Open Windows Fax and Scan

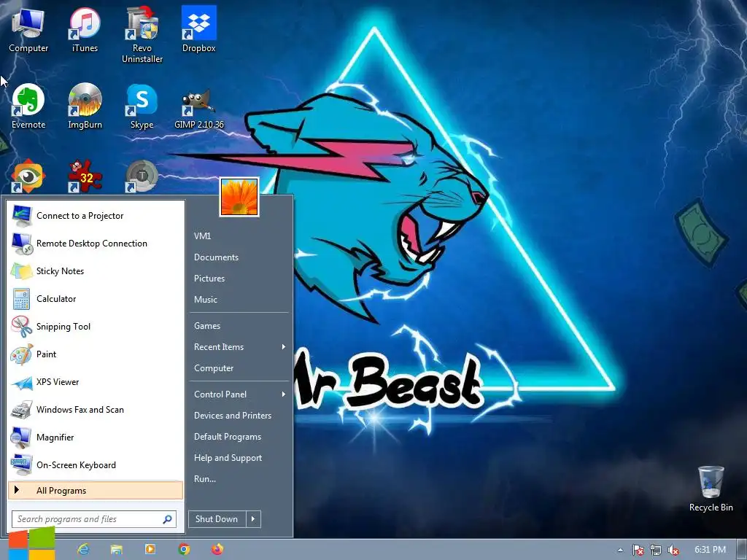click(96, 410)
